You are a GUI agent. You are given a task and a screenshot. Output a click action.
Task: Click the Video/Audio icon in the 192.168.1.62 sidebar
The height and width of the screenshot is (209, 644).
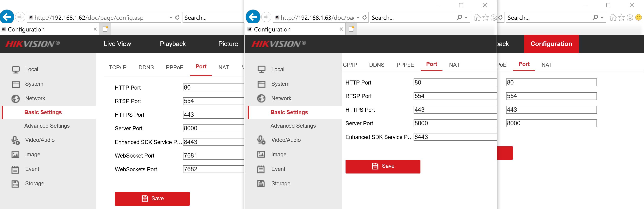point(15,140)
